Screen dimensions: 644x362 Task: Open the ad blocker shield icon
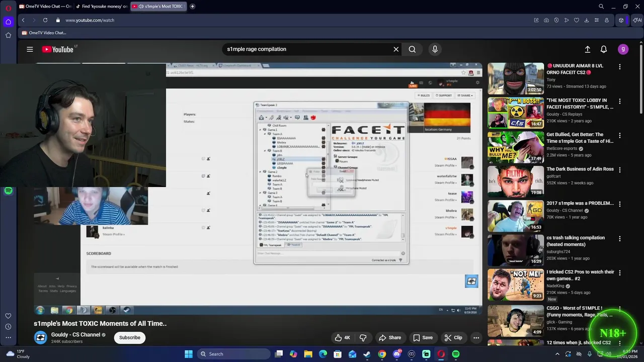click(x=556, y=20)
